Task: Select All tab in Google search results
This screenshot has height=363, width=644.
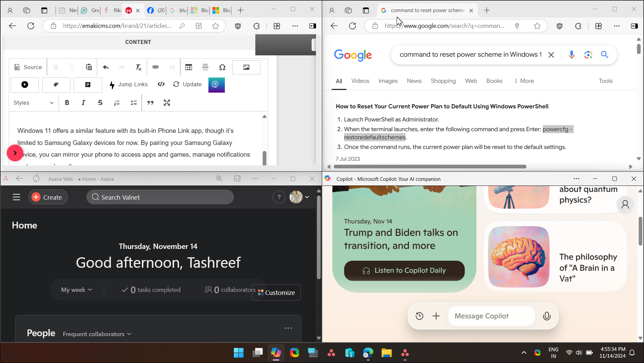Action: (339, 81)
